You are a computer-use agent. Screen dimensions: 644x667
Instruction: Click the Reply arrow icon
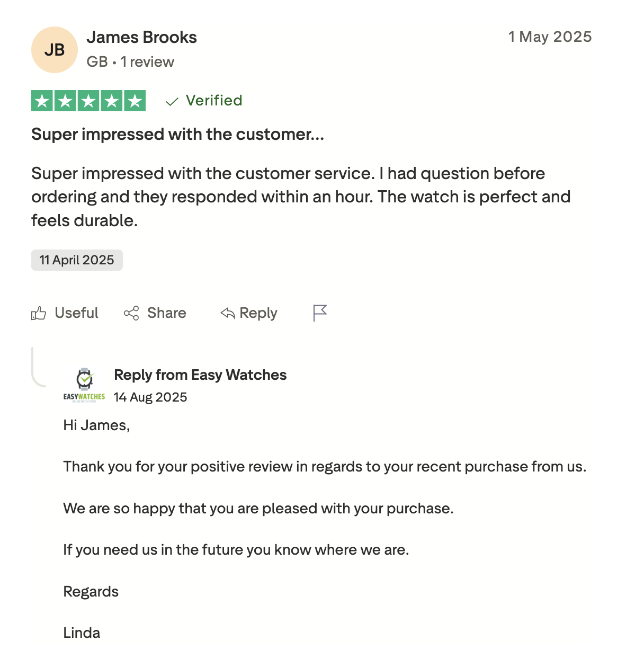tap(228, 313)
